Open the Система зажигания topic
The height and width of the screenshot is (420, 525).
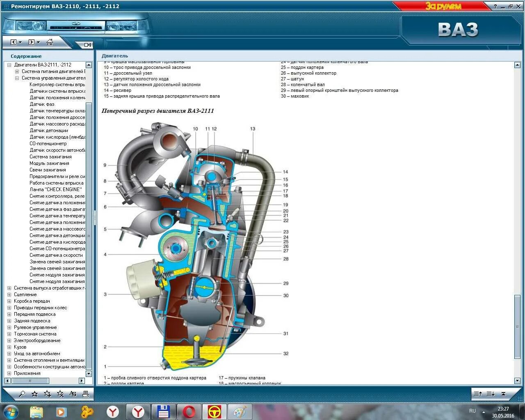tap(50, 157)
